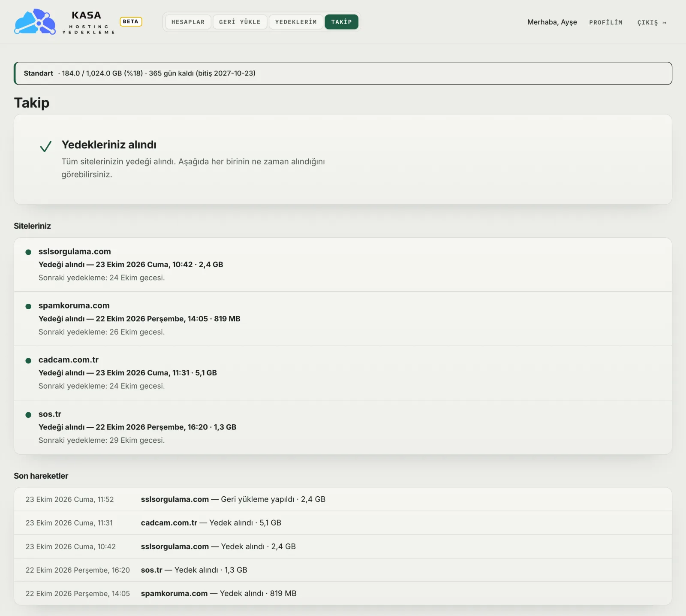
Task: Click the sslsorgulama.com Geri yükleme yapıldı activity row
Action: pos(343,499)
